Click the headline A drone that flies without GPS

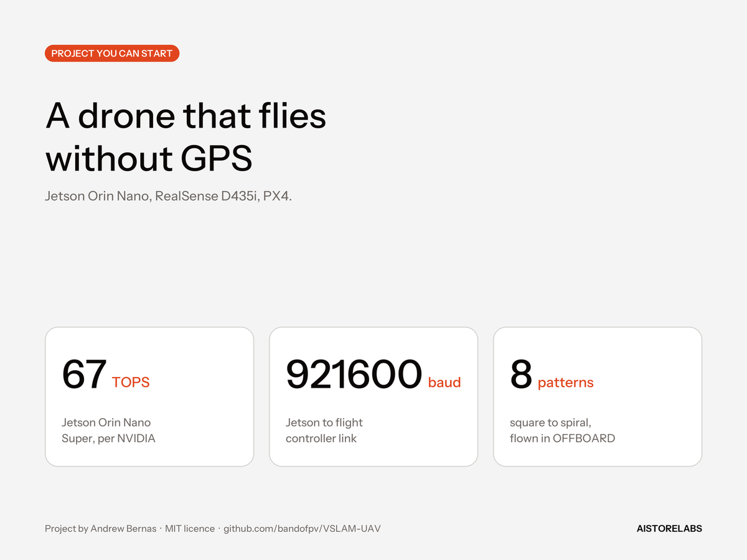point(186,137)
